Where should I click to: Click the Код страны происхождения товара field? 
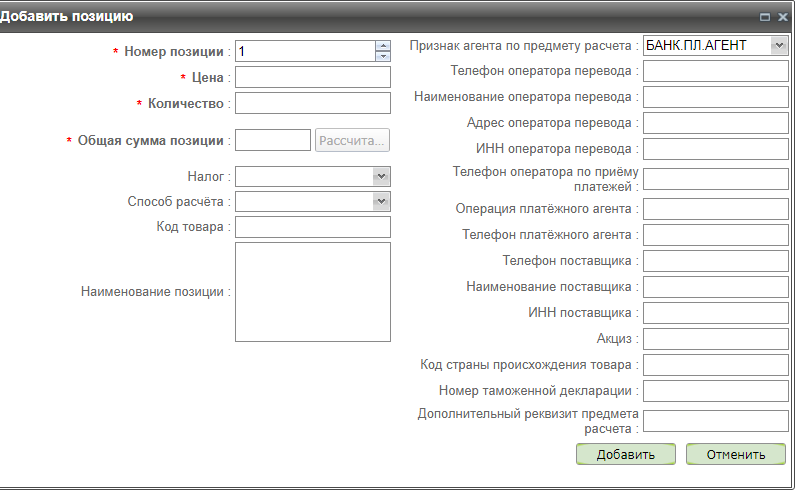click(715, 365)
